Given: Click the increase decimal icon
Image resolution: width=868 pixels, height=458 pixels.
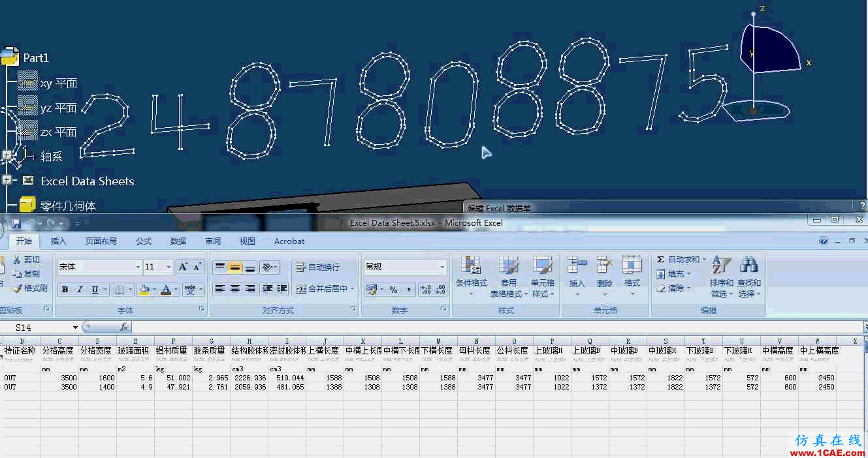Looking at the screenshot, I should click(425, 289).
